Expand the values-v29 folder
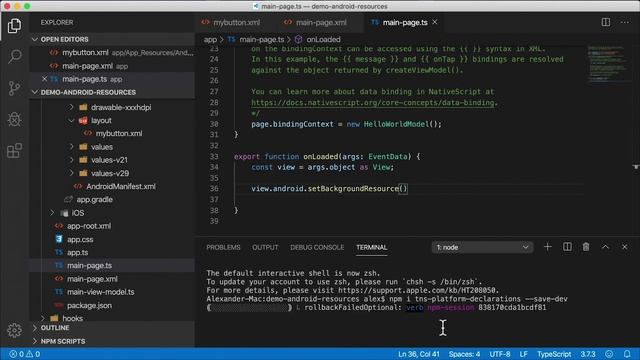This screenshot has width=640, height=360. click(x=71, y=173)
